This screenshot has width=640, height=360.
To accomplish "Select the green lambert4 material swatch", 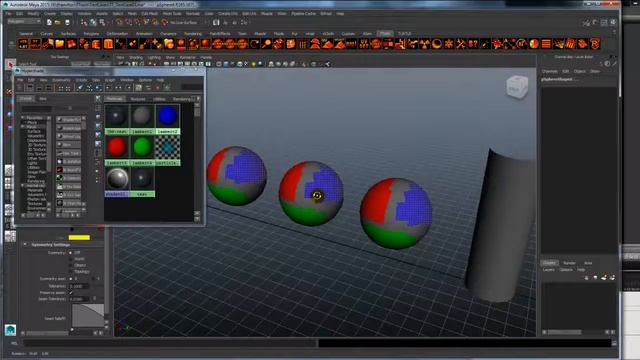I will pyautogui.click(x=142, y=147).
